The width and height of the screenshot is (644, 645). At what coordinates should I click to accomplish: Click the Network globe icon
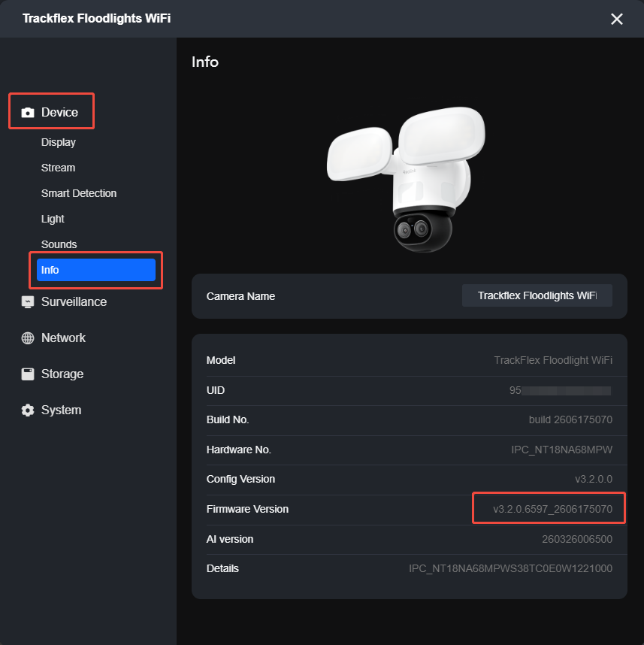tap(28, 338)
